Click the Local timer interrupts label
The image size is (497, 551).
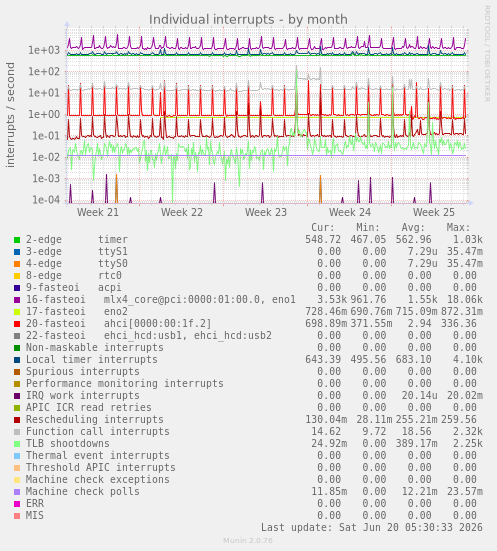point(92,359)
